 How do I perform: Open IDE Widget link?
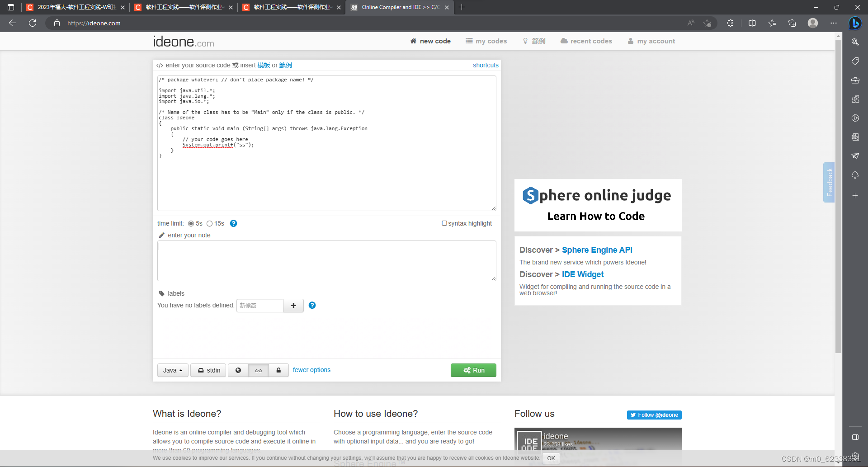click(582, 274)
